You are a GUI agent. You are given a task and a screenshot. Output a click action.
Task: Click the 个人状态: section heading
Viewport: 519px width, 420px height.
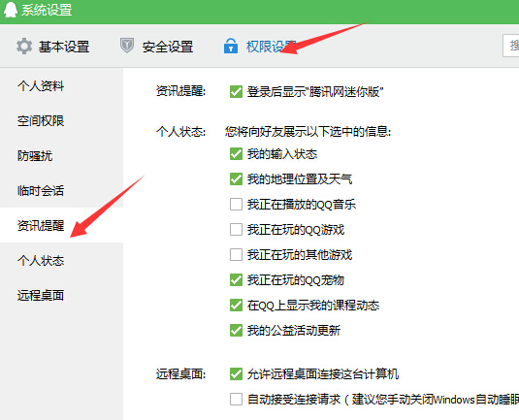click(180, 132)
